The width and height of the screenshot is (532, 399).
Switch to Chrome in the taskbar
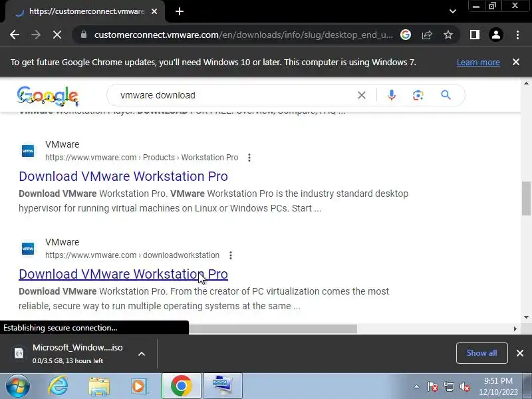tap(181, 386)
